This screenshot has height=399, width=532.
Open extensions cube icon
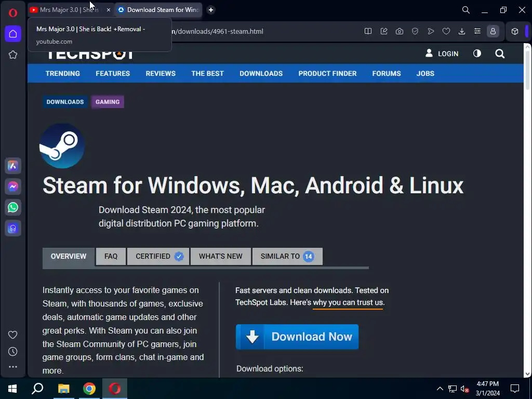[x=515, y=31]
